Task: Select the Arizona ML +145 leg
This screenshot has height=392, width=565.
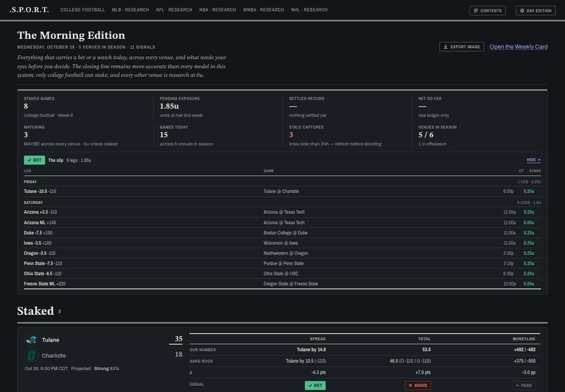Action: [282, 223]
